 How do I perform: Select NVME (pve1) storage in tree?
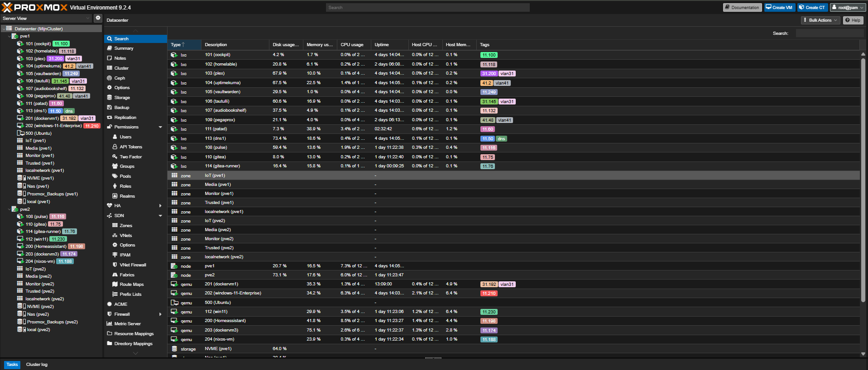(40, 178)
